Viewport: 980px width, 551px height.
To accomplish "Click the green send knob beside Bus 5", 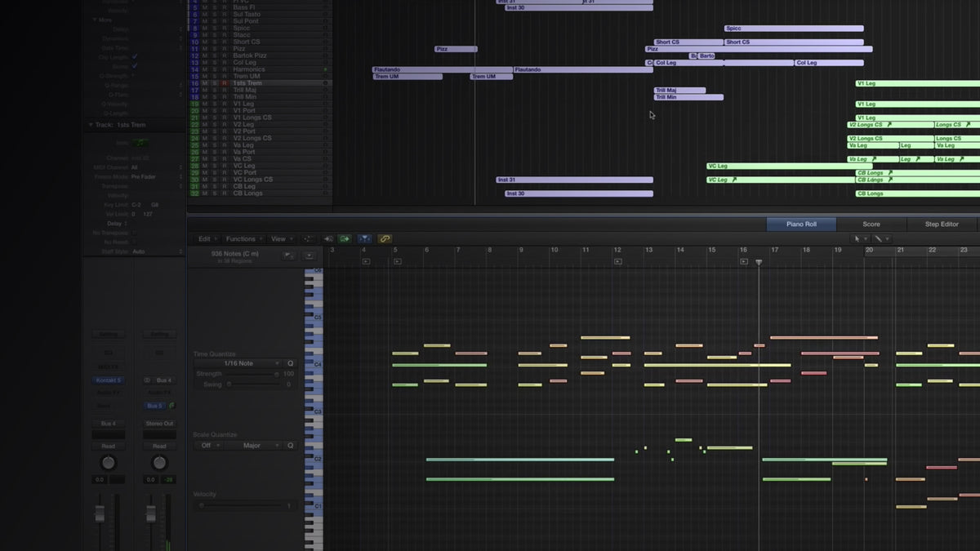I will (x=171, y=405).
